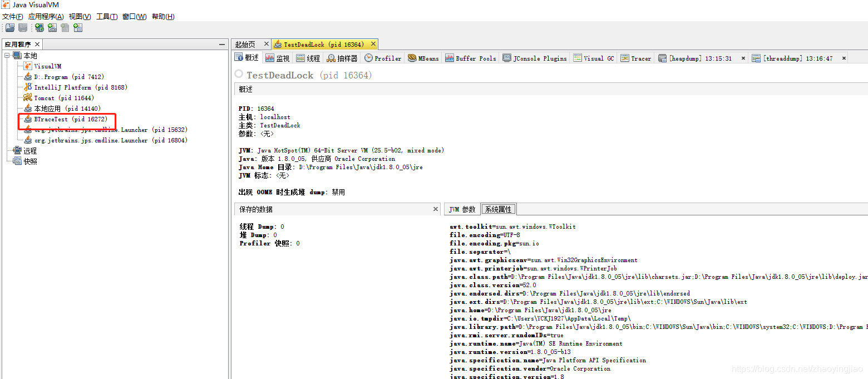This screenshot has width=868, height=379.
Task: Select jps Launcher (pid 16804) entry
Action: pyautogui.click(x=111, y=140)
